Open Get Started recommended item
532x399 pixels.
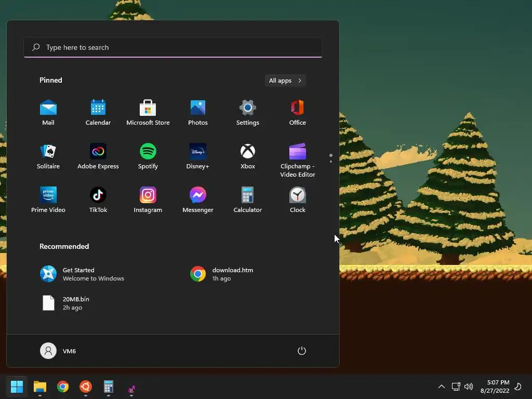tap(82, 274)
